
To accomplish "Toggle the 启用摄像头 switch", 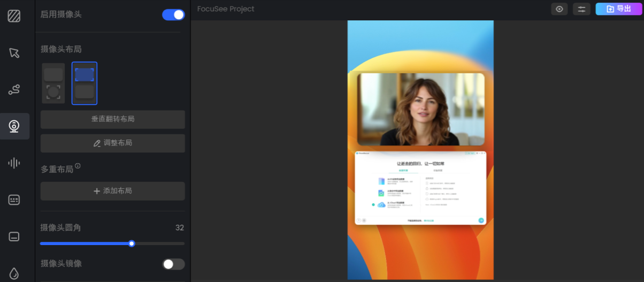I will click(173, 14).
